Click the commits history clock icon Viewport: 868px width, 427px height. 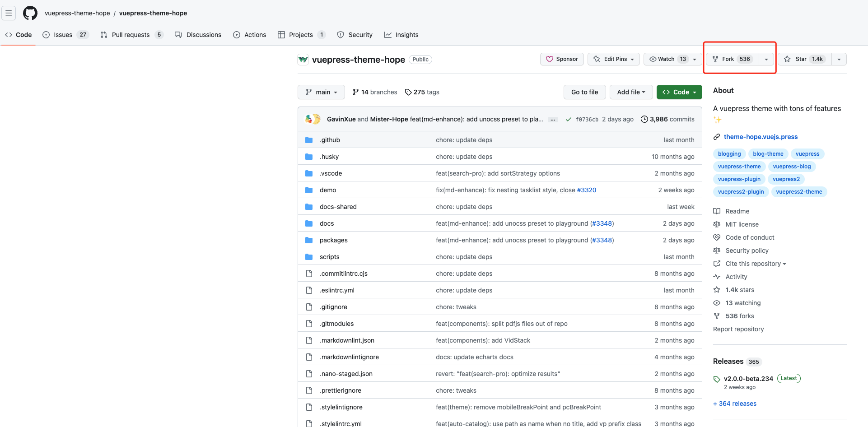pos(644,119)
